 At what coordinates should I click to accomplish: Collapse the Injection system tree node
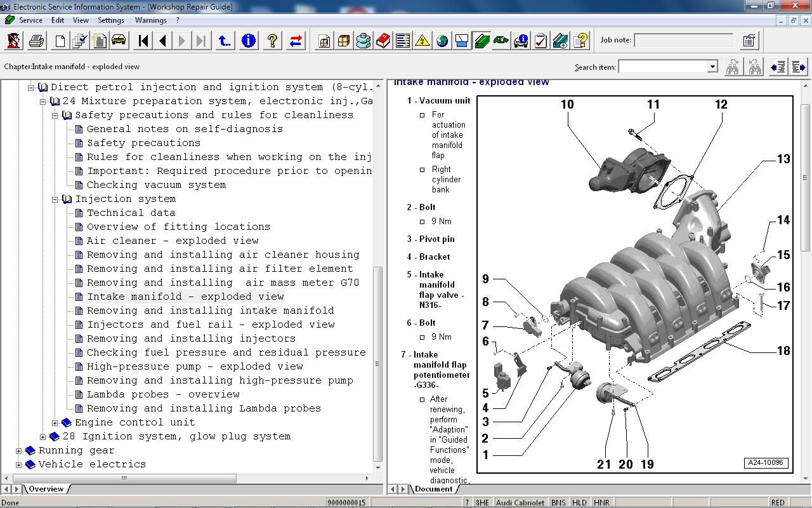55,199
